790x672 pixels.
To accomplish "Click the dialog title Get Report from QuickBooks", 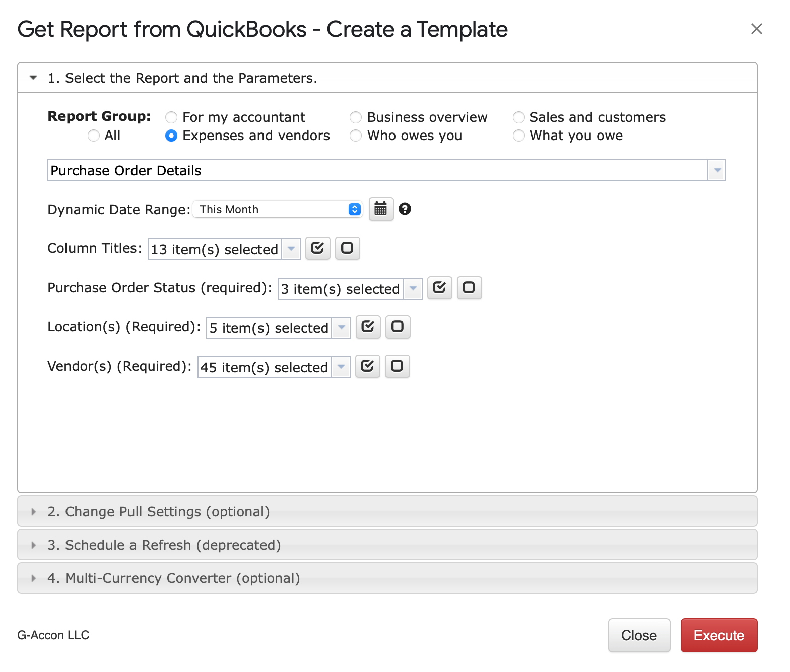I will coord(262,29).
